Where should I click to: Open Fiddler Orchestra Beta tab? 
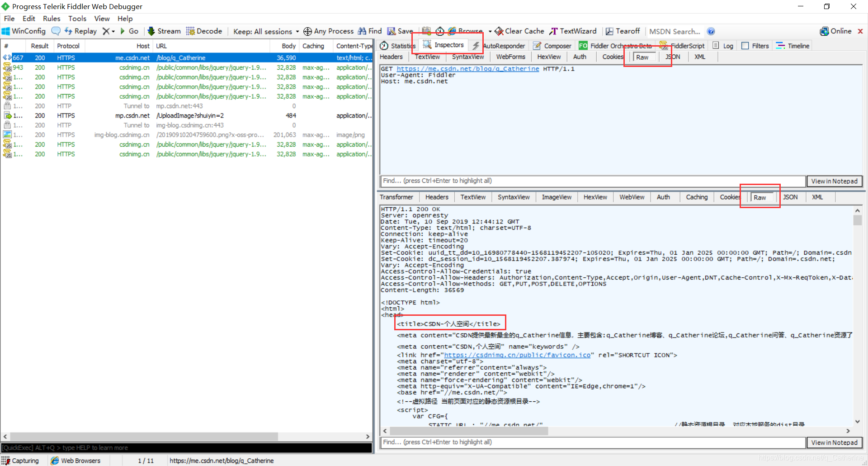pos(615,46)
